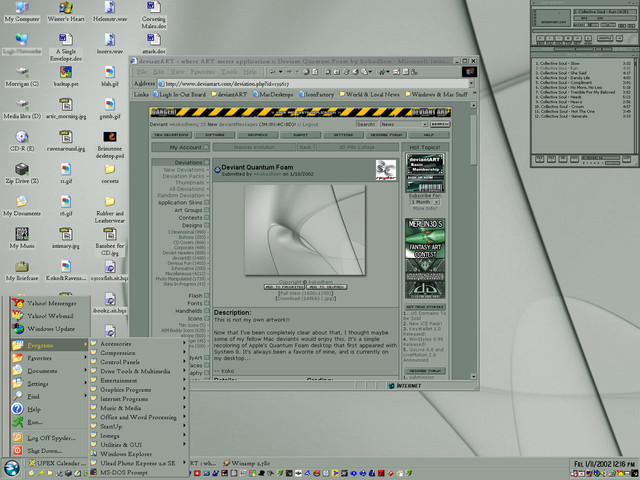Open the My Computer desktop icon

(22, 9)
